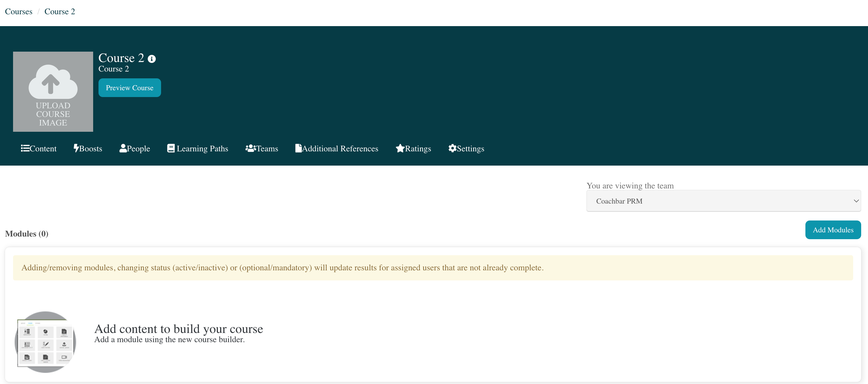The height and width of the screenshot is (384, 868).
Task: Click the Teams group icon
Action: pyautogui.click(x=251, y=148)
